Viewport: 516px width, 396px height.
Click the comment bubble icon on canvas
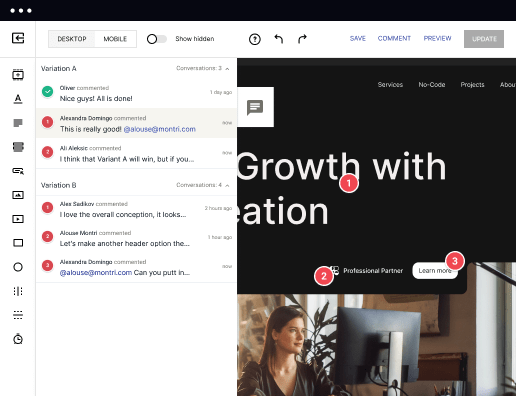[x=255, y=107]
